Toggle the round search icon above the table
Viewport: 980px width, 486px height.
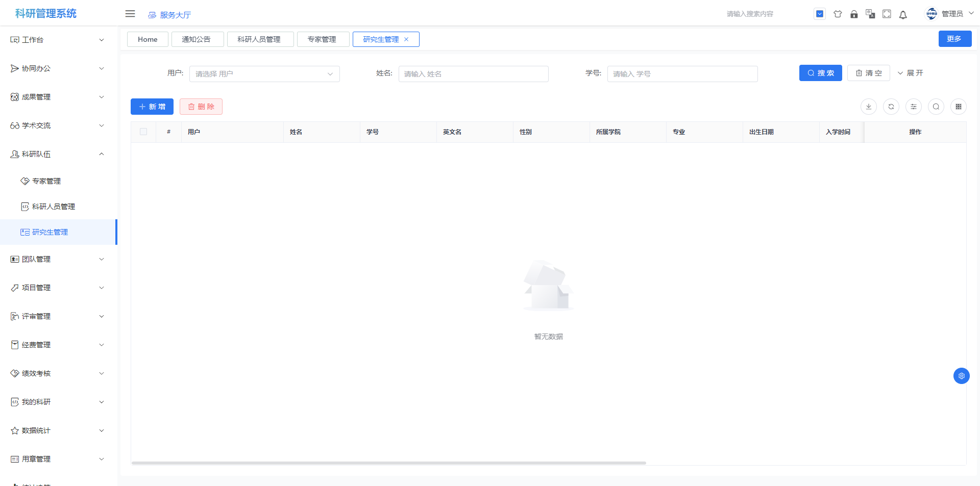click(x=936, y=107)
